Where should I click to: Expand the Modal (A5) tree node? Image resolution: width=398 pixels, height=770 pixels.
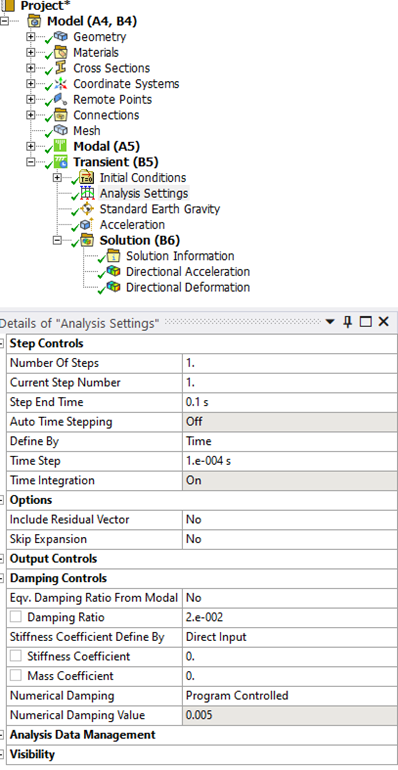point(30,147)
